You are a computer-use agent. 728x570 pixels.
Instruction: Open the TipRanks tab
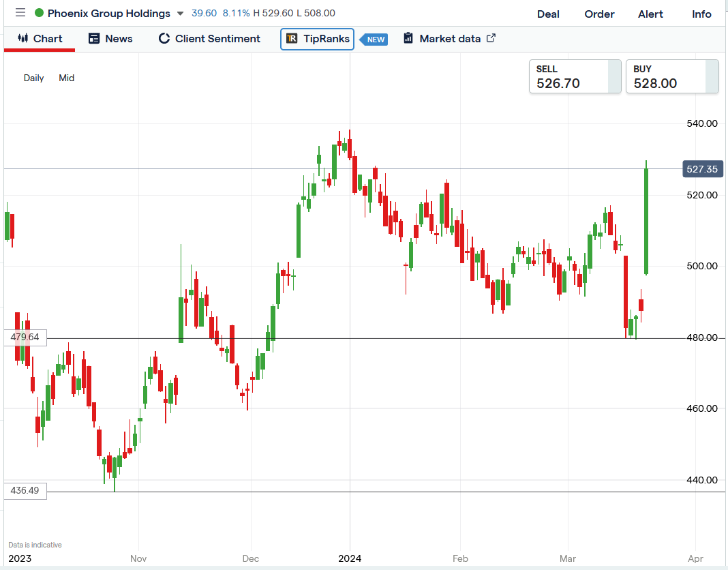pos(317,39)
